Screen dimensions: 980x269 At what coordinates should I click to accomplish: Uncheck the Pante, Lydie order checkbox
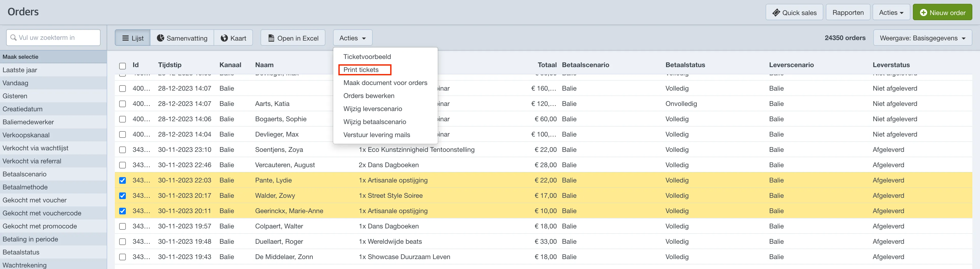pyautogui.click(x=122, y=180)
